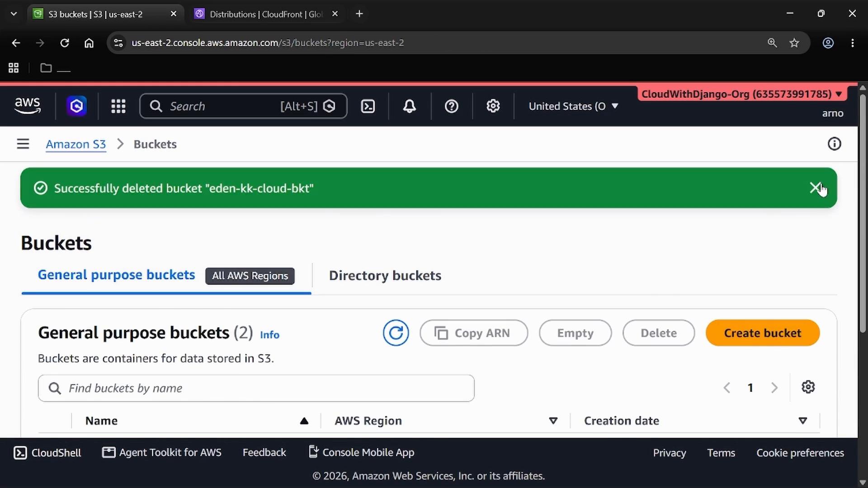Click the Amazon S3 breadcrumb link
Viewport: 868px width, 488px height.
pyautogui.click(x=76, y=144)
